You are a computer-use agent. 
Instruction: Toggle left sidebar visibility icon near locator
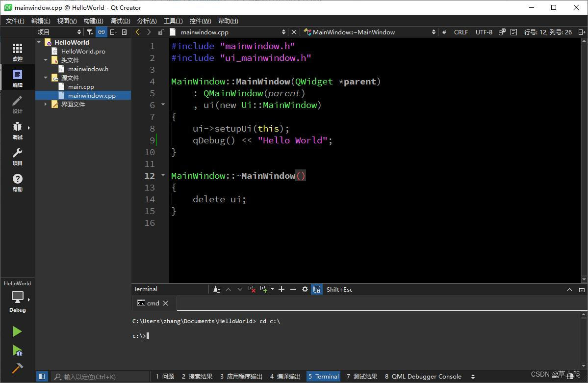[42, 376]
